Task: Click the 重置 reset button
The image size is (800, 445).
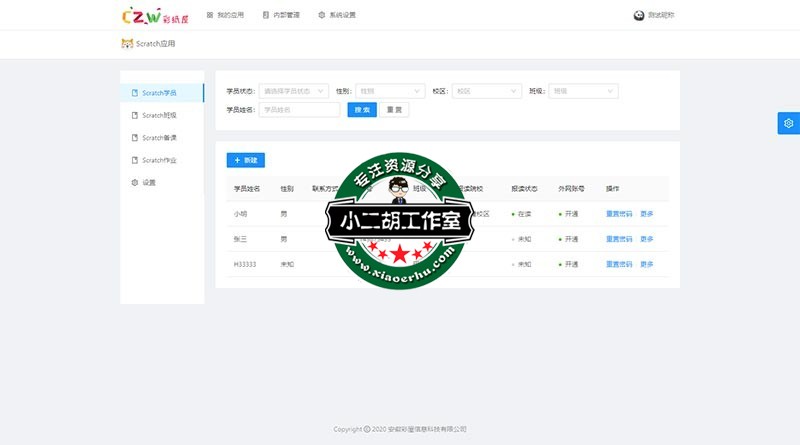Action: click(x=394, y=110)
